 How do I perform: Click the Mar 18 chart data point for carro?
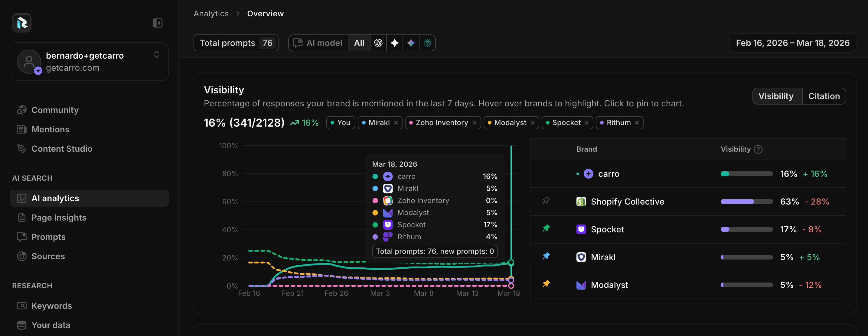511,263
